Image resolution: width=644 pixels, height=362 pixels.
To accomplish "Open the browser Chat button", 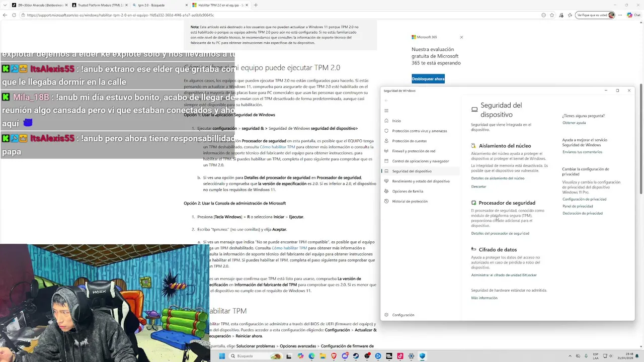I will pyautogui.click(x=633, y=15).
